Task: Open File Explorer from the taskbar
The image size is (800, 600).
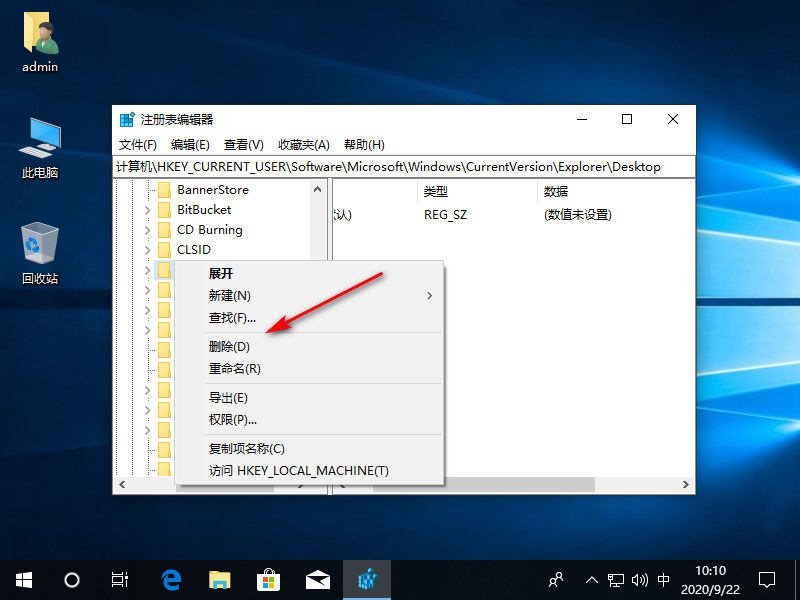Action: 219,579
